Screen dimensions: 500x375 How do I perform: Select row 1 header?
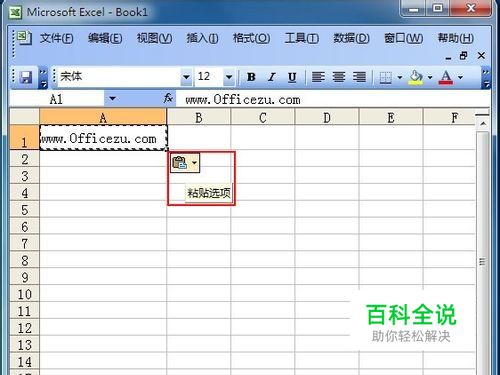(24, 137)
